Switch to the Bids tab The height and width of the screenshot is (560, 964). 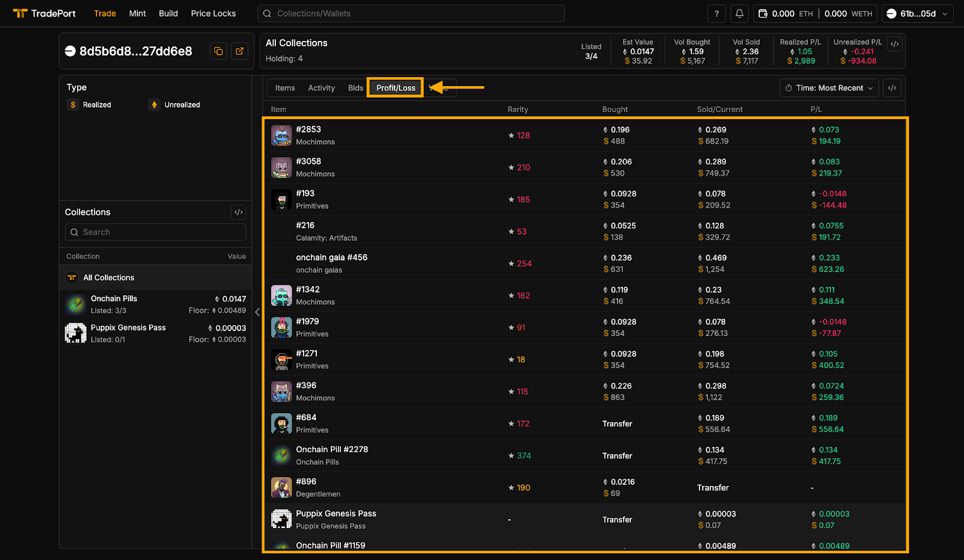355,88
